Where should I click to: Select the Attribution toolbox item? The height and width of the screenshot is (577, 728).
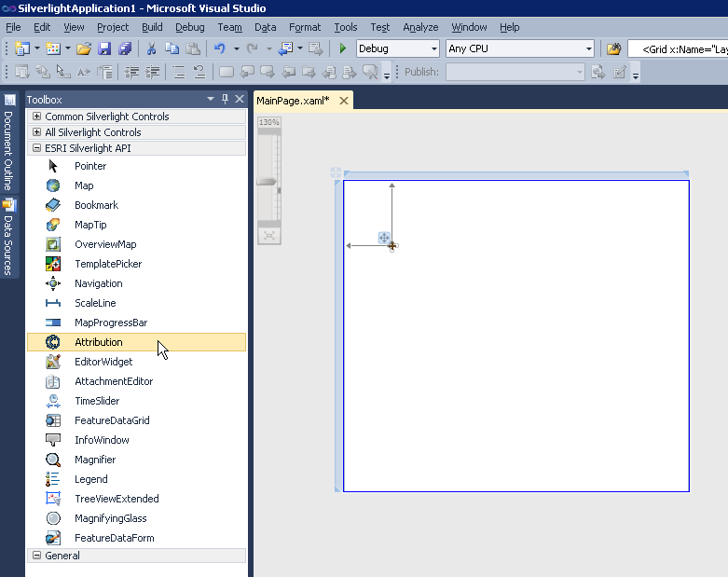click(136, 342)
